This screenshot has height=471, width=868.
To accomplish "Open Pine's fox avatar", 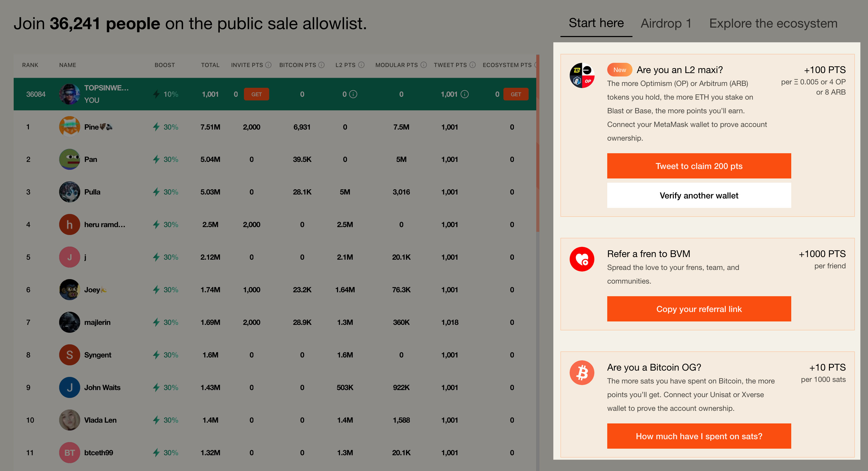I will click(x=69, y=127).
